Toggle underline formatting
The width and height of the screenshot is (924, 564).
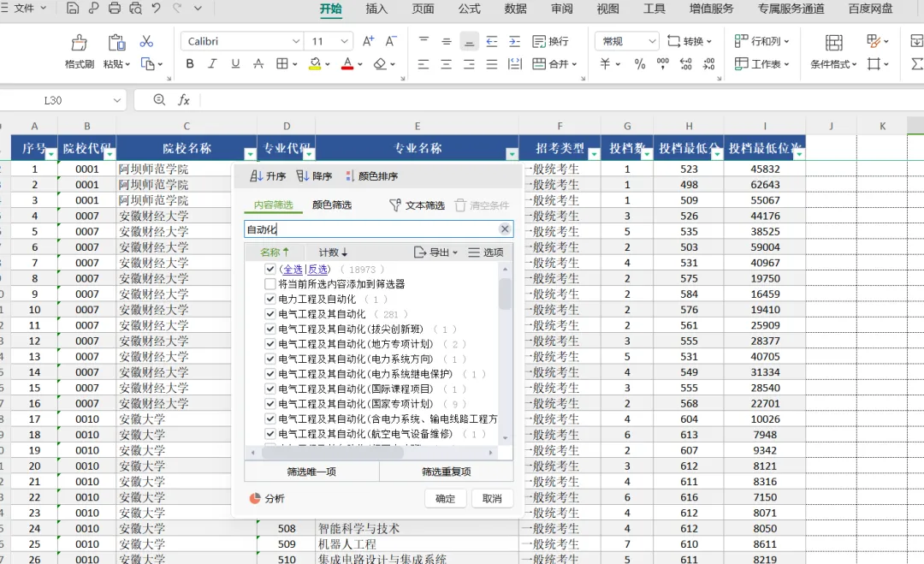click(235, 63)
